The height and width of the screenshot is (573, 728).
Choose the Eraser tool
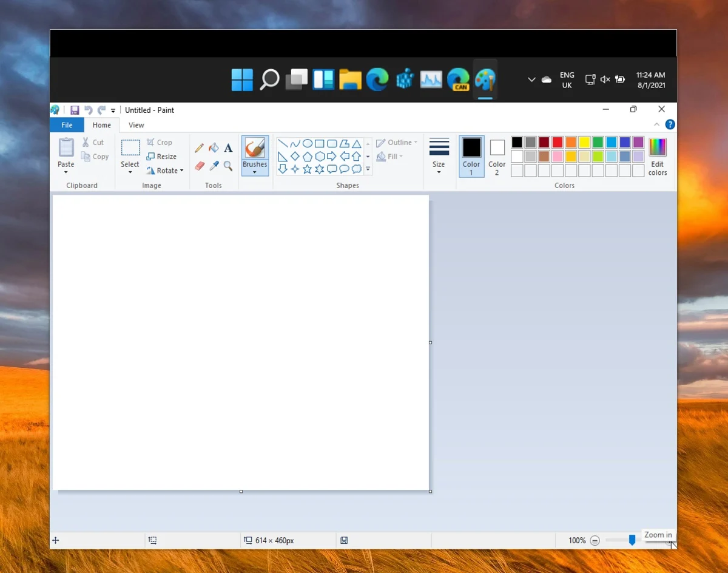point(199,166)
